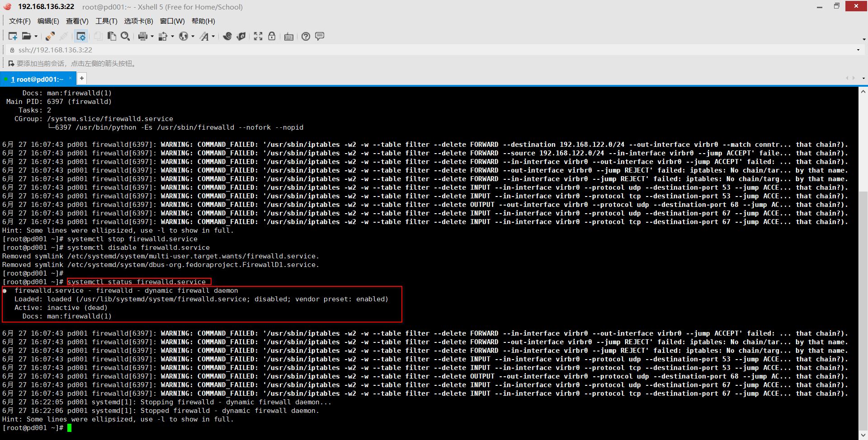Click the terminal cursor at last prompt
868x440 pixels.
(x=70, y=428)
